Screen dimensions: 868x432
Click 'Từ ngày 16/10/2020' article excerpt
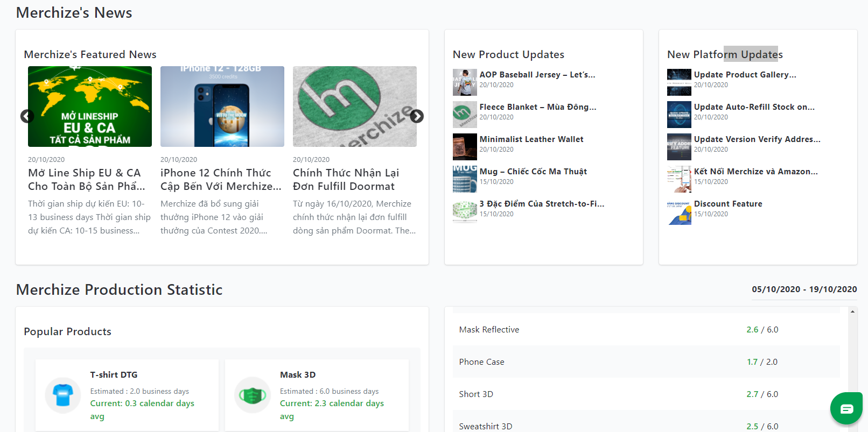pyautogui.click(x=354, y=217)
